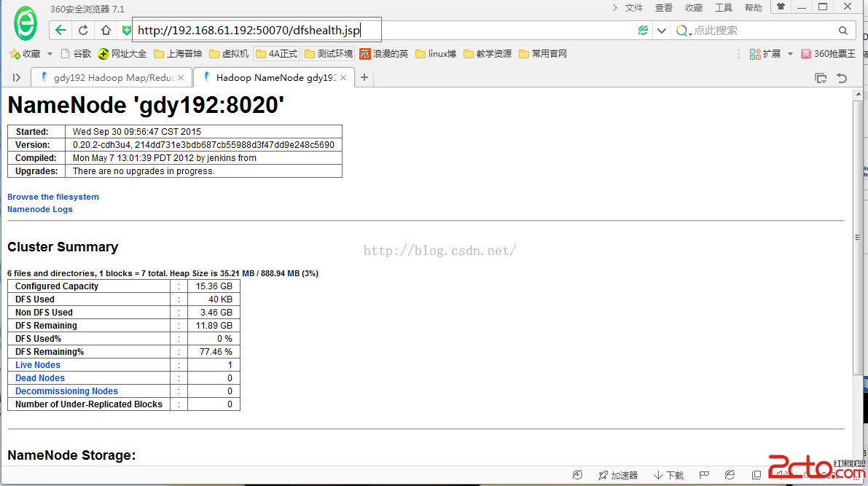Reload the page with the refresh icon
This screenshot has width=868, height=486.
coord(83,30)
